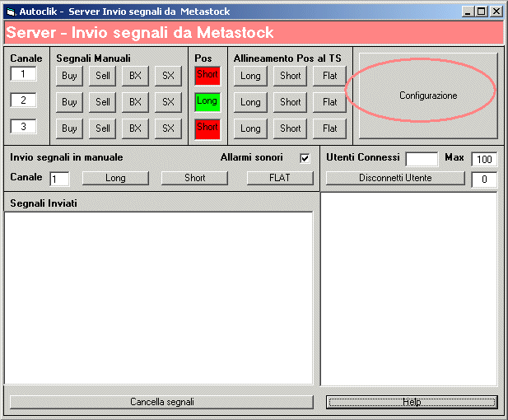
Task: Click Buy button for channel 1
Action: pyautogui.click(x=69, y=76)
